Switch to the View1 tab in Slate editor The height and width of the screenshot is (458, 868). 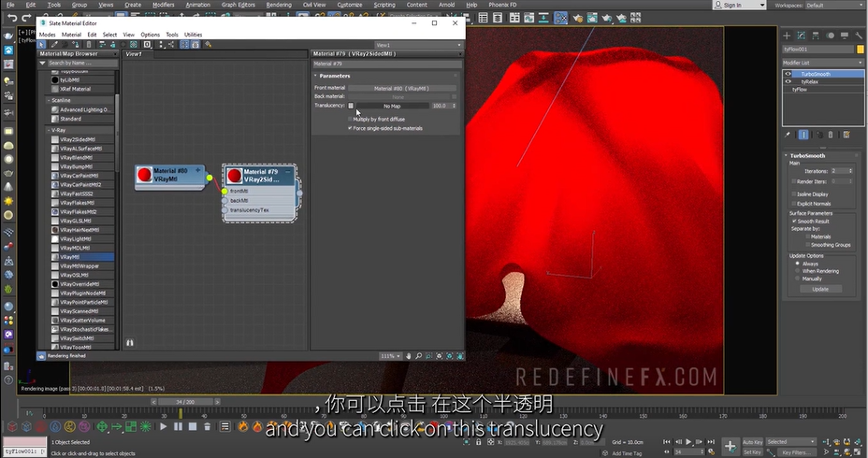click(134, 54)
